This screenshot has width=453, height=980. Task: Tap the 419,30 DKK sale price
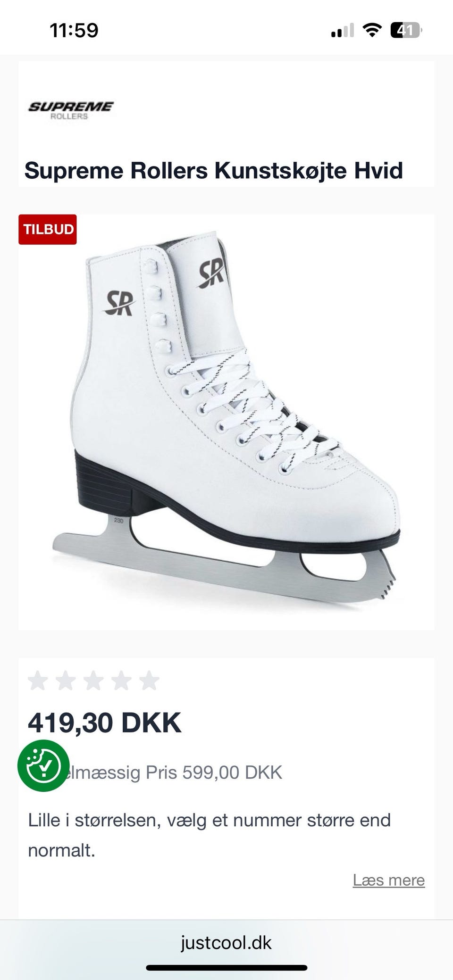pyautogui.click(x=105, y=722)
